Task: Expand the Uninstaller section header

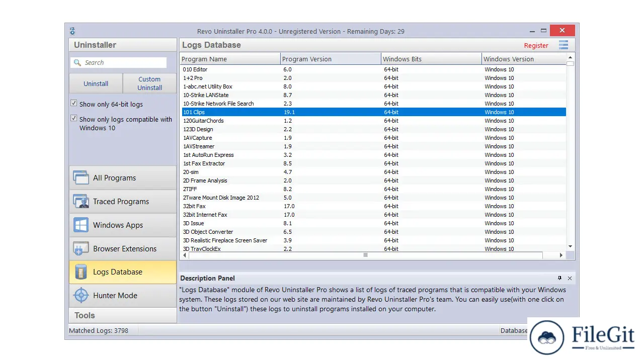Action: [123, 45]
